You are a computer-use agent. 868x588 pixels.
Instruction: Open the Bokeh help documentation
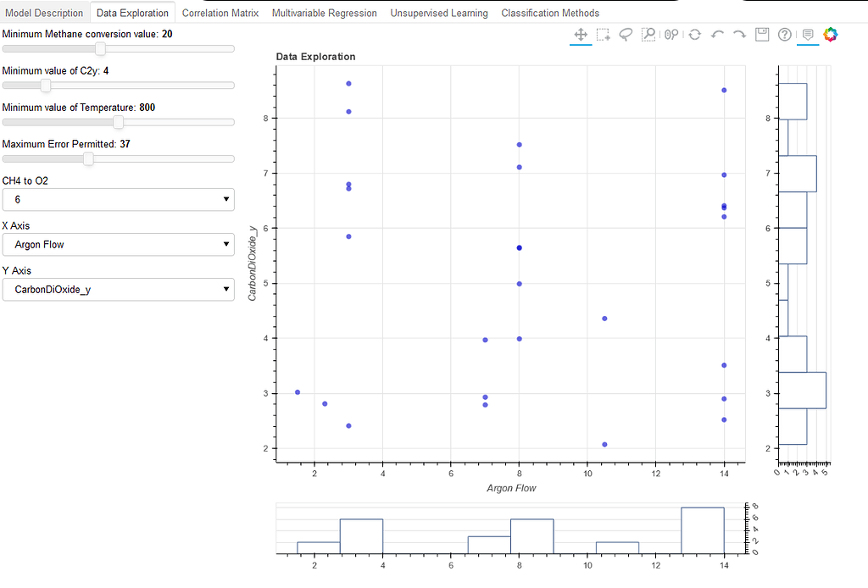click(x=784, y=34)
